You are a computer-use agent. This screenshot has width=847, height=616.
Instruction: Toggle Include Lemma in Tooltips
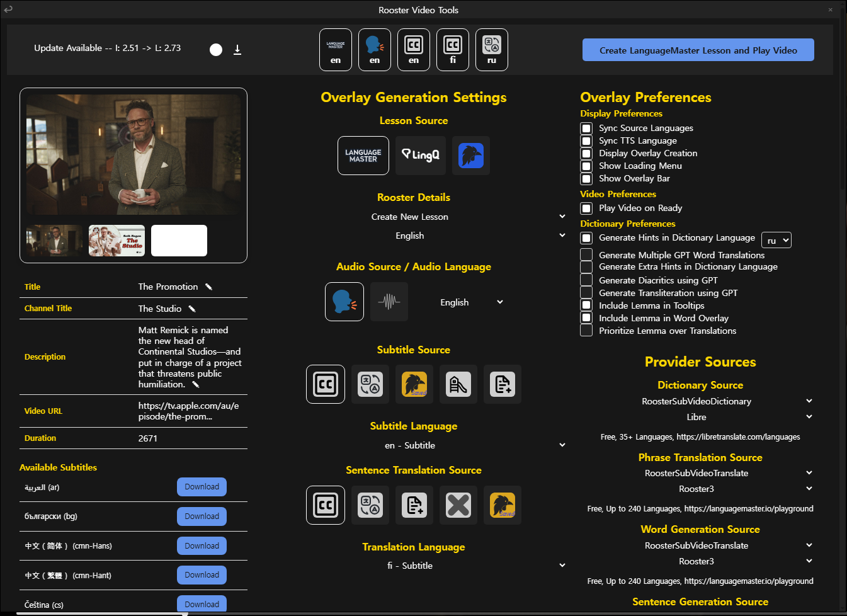pyautogui.click(x=586, y=305)
